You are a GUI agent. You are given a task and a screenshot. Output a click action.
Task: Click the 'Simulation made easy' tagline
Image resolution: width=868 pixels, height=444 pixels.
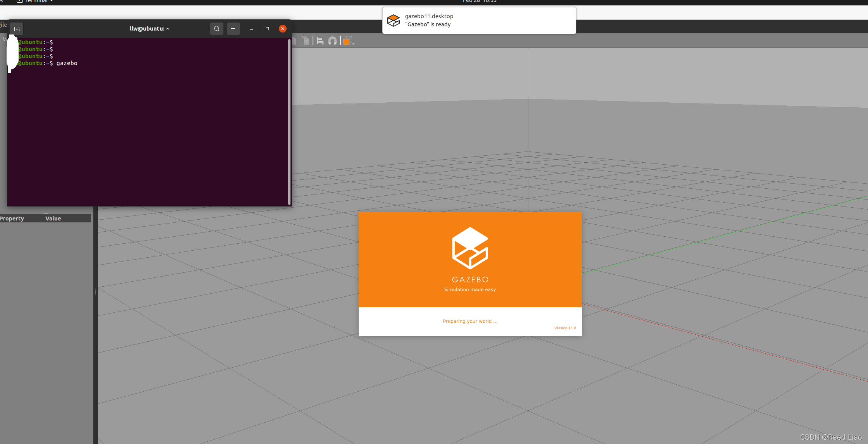470,289
